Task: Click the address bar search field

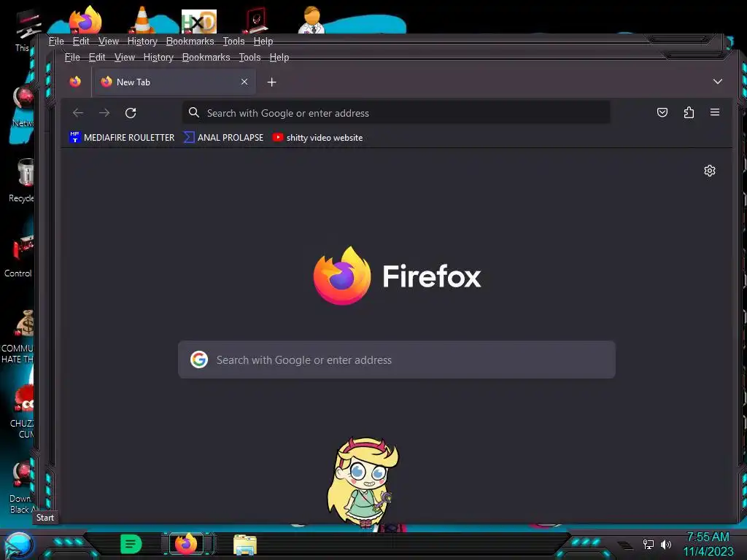Action: [396, 113]
